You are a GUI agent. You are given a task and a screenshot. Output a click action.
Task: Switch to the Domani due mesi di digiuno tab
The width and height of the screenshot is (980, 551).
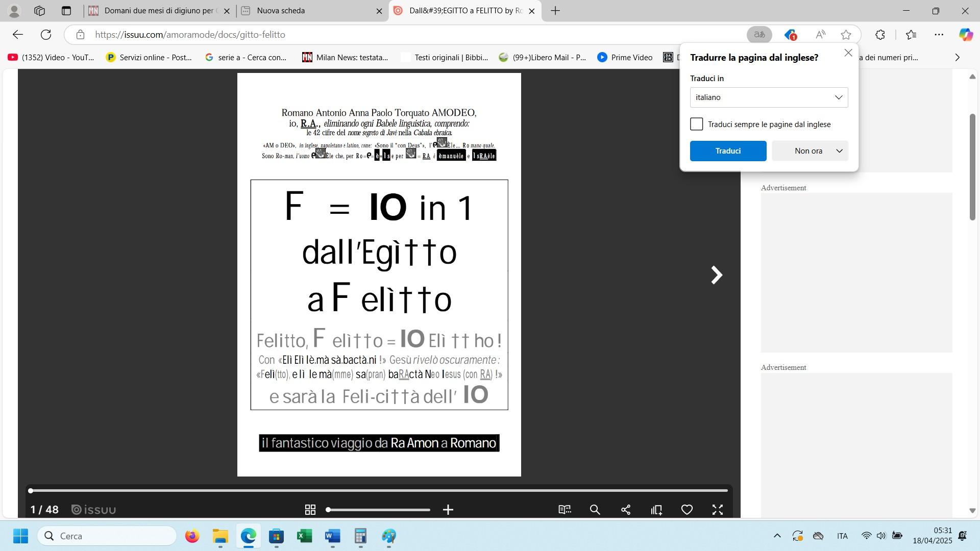click(158, 11)
